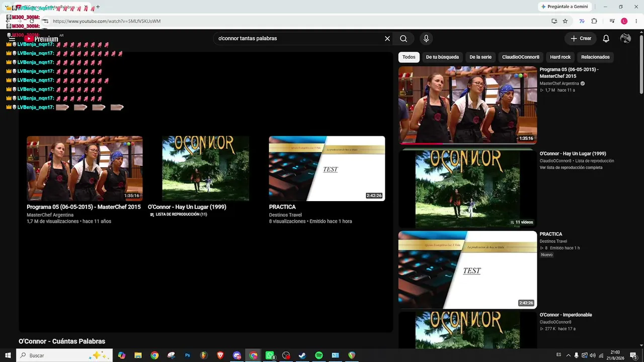Open Copilot from the taskbar

pos(122,355)
